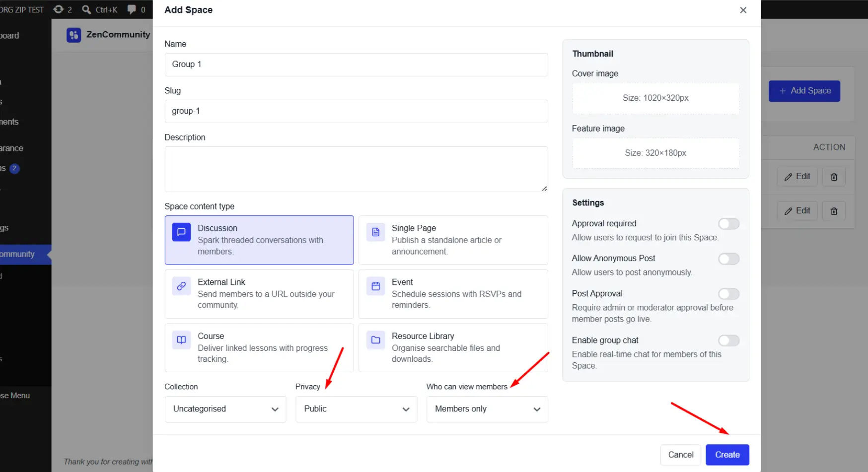This screenshot has width=868, height=472.
Task: Select the Event content type card
Action: pos(453,294)
